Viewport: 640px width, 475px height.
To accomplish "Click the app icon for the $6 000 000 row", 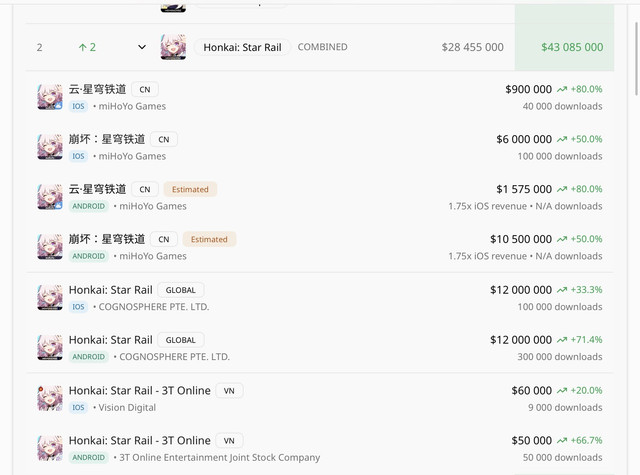I will tap(50, 147).
